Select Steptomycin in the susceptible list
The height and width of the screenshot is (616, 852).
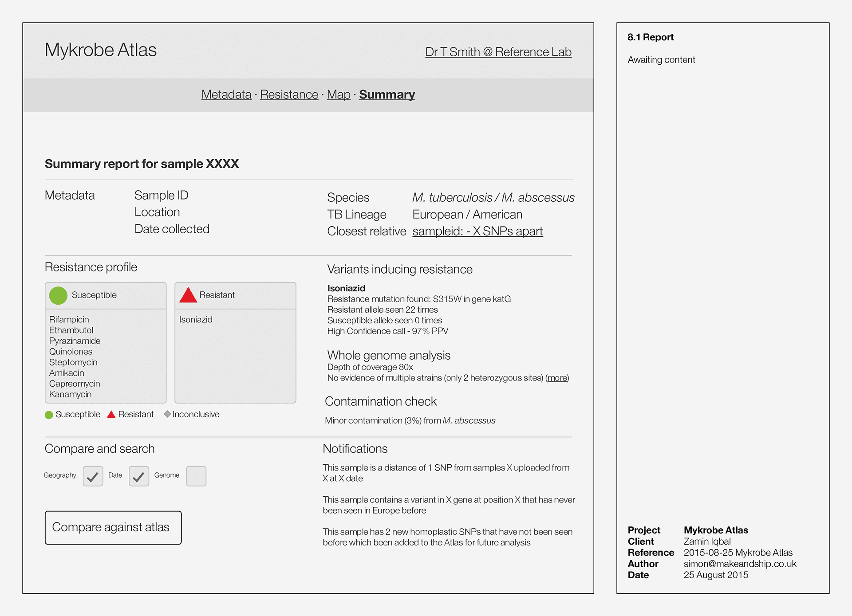point(73,362)
